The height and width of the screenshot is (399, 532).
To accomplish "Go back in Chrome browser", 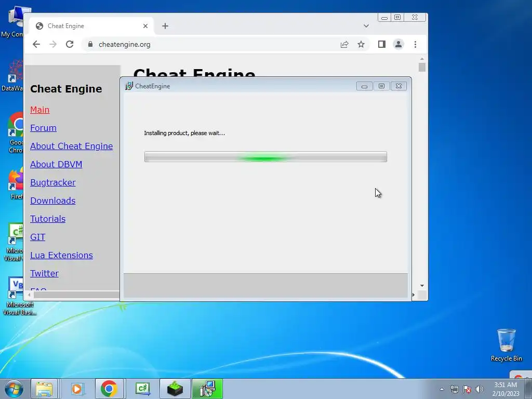I will 36,44.
